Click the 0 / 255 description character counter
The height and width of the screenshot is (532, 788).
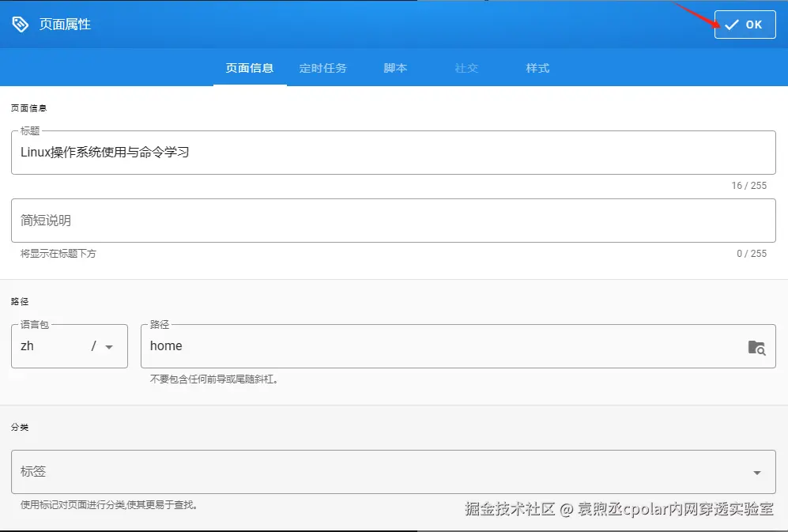[x=752, y=254]
